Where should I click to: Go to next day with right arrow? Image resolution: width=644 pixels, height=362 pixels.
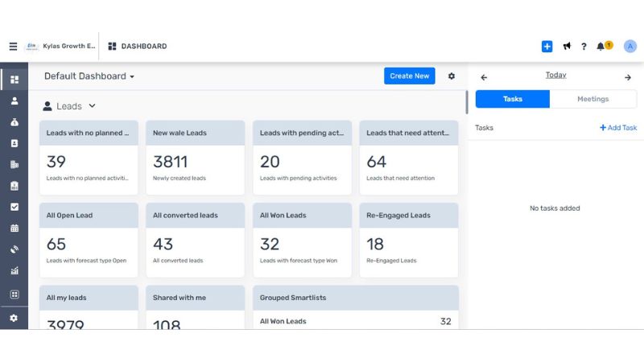[628, 77]
